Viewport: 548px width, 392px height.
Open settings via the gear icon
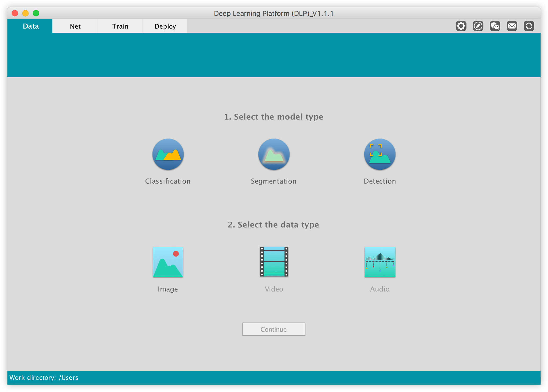(x=461, y=26)
